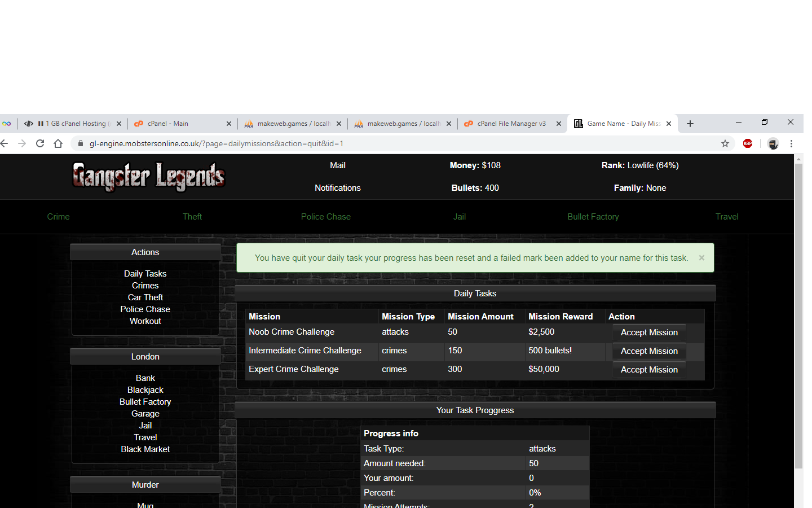This screenshot has height=508, width=812.
Task: Open the Black Market link
Action: [145, 449]
